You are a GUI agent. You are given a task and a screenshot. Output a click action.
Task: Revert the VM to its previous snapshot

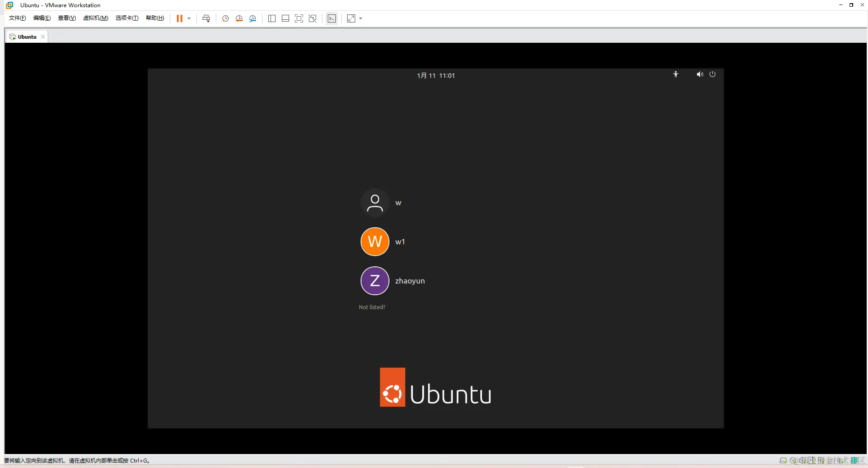(239, 18)
